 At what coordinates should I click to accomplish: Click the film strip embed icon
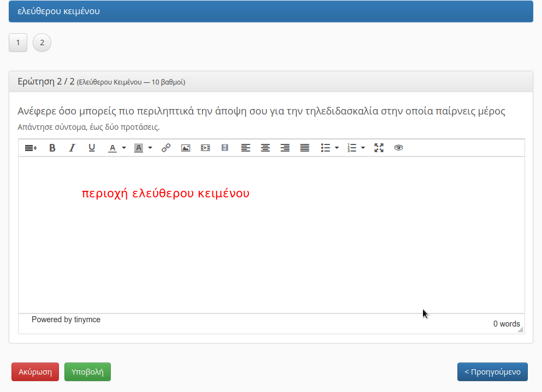tap(225, 148)
